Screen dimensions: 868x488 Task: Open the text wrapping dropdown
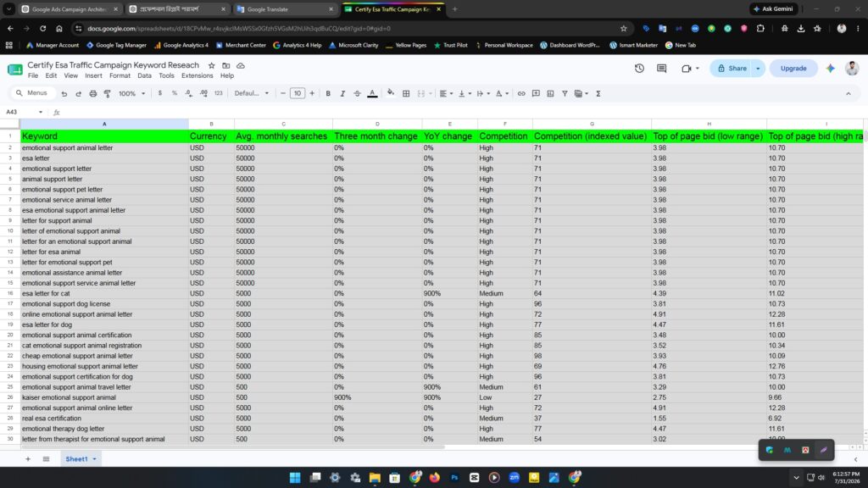(483, 93)
